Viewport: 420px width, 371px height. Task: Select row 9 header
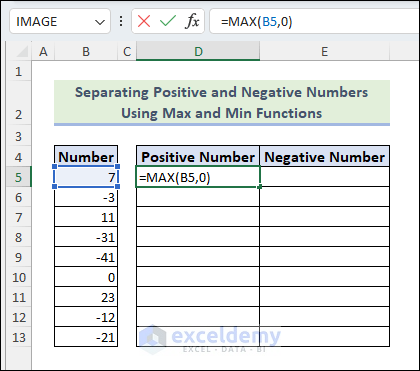point(19,257)
